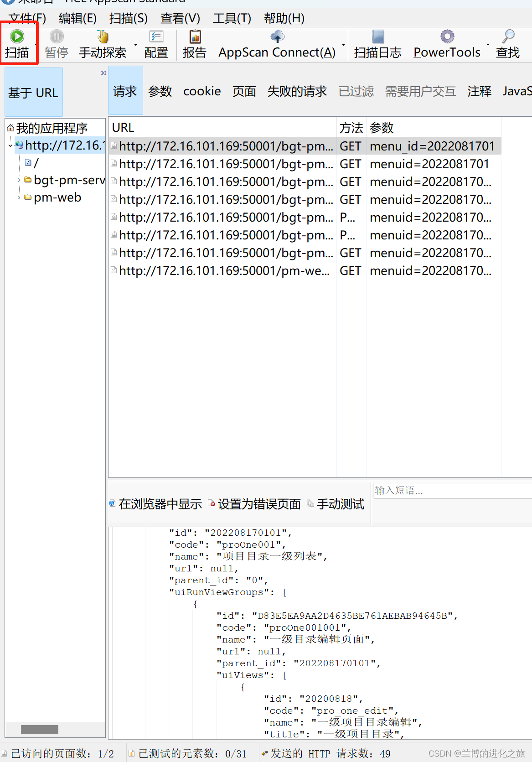Select row with parameter menuid=2022081701

click(305, 164)
